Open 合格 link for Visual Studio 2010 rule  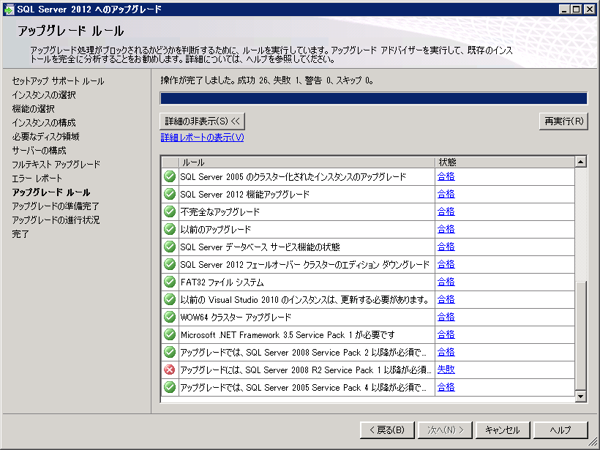pos(446,300)
